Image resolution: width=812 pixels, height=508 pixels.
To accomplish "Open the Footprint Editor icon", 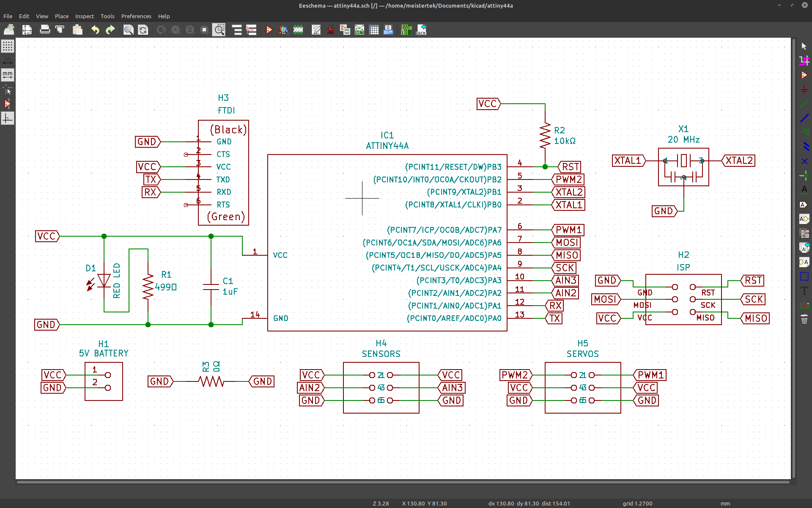I will [x=299, y=30].
